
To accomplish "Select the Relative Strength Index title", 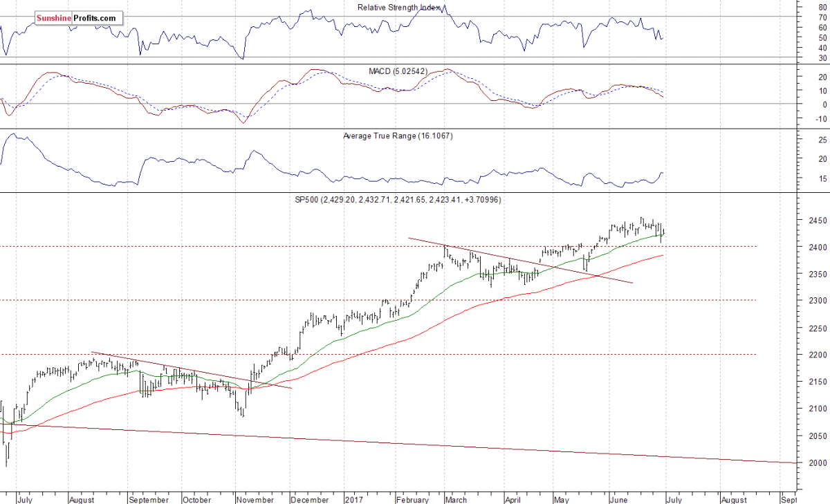I will [398, 8].
